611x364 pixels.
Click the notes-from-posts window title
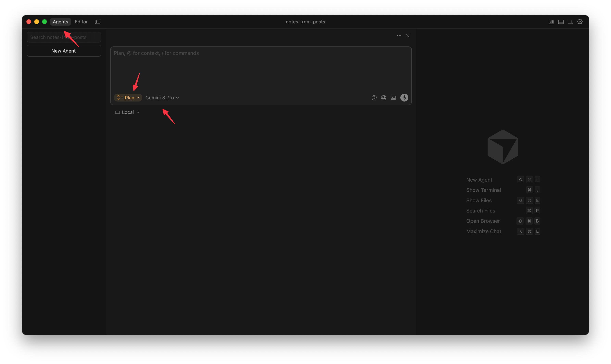tap(305, 22)
